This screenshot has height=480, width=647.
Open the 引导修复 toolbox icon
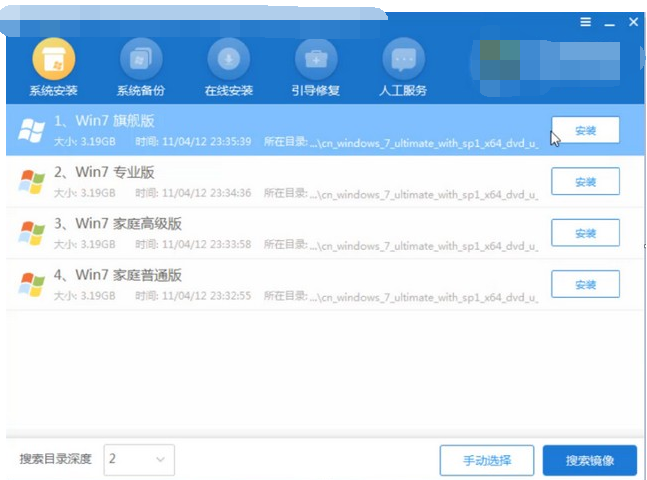pos(316,59)
